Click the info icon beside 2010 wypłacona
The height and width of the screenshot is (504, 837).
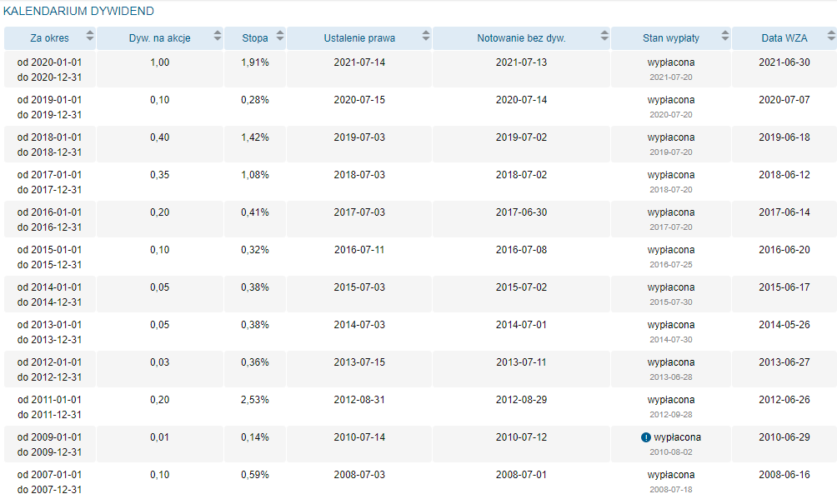pyautogui.click(x=646, y=437)
